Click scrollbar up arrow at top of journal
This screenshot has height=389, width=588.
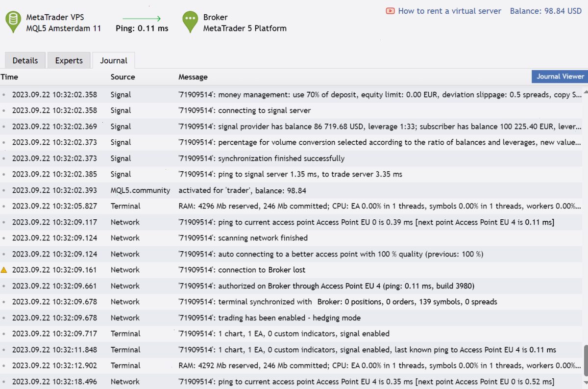click(x=585, y=91)
